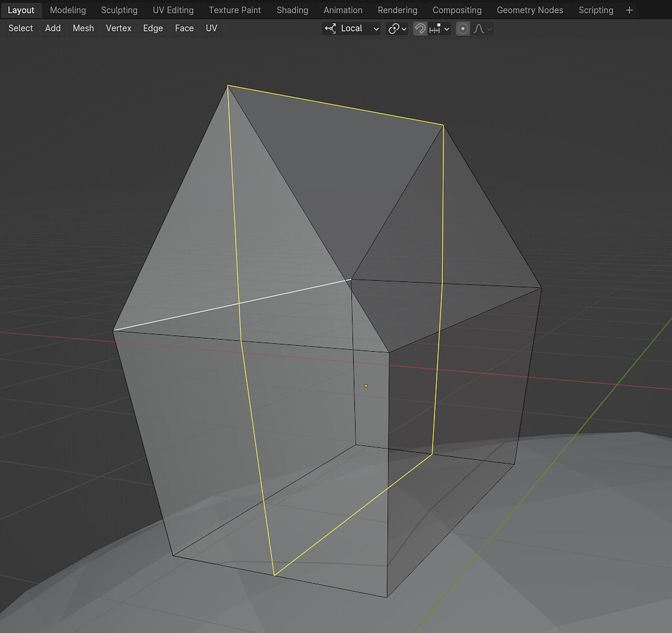Open the Mesh menu

pos(83,28)
